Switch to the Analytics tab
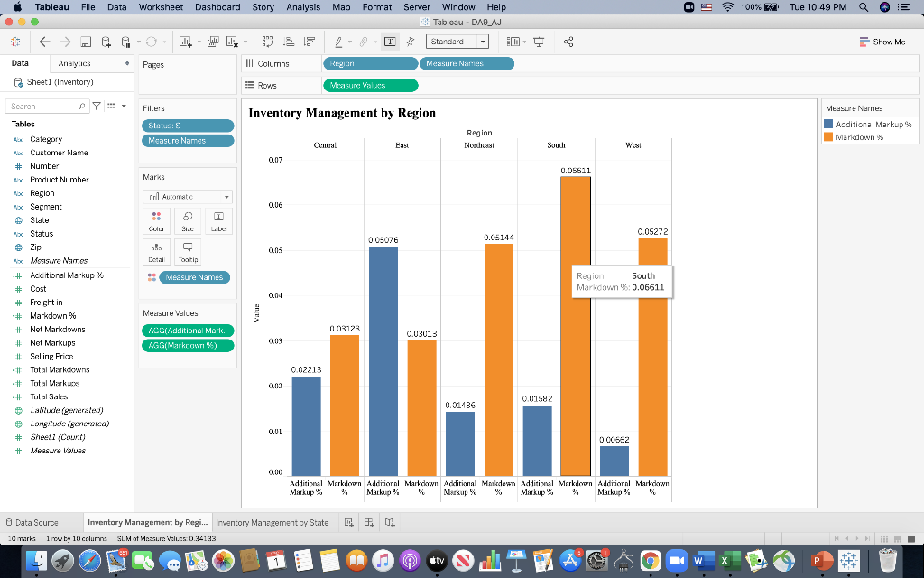924x578 pixels. click(x=76, y=64)
